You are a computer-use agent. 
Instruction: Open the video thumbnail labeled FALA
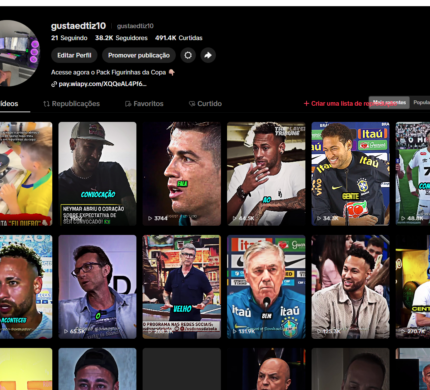coord(182,174)
